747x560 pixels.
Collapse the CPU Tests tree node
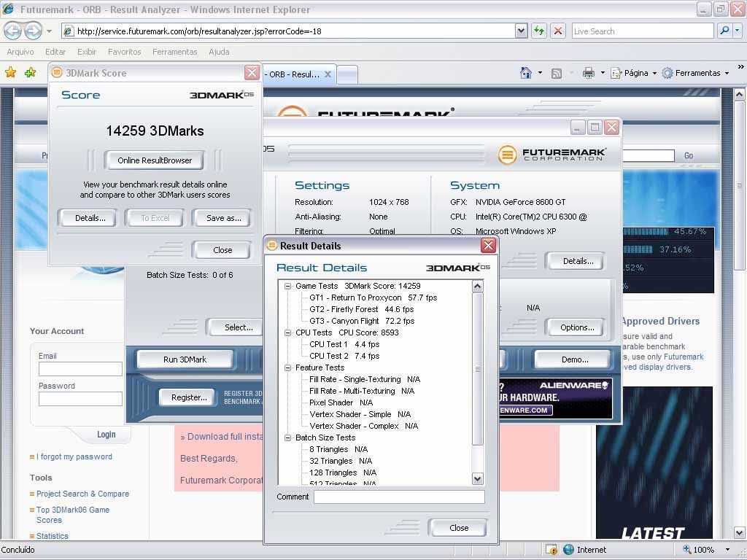[x=287, y=332]
